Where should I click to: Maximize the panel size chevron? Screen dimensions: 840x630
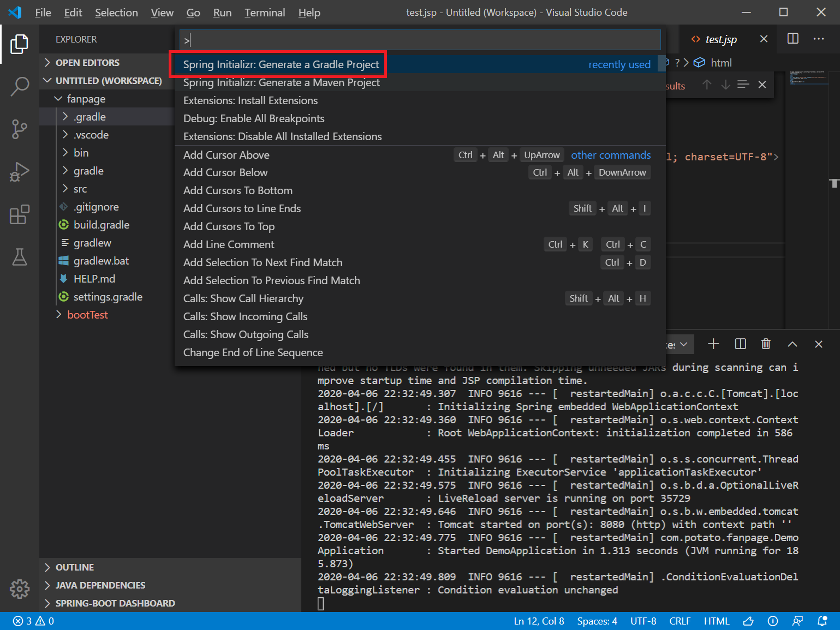click(x=793, y=344)
